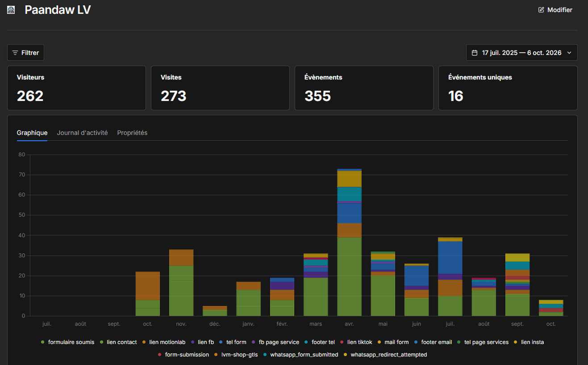Hide the lien tiktok series in legend
The width and height of the screenshot is (588, 365).
355,342
